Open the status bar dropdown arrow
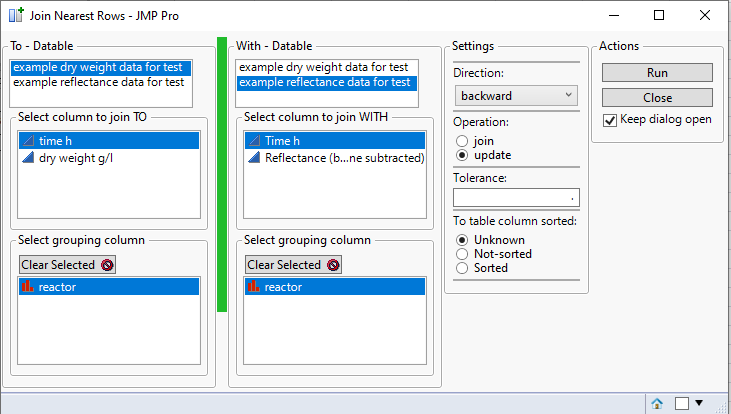Image resolution: width=731 pixels, height=414 pixels. 699,403
